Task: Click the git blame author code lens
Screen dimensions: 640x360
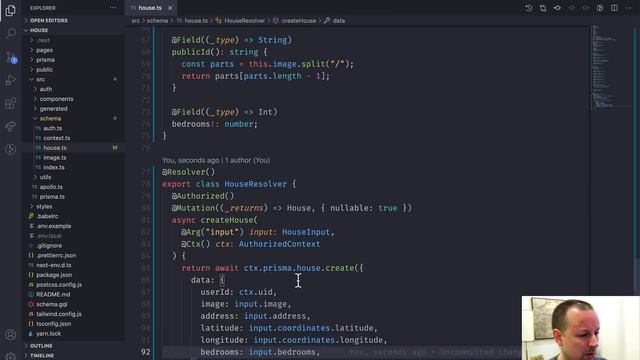Action: pyautogui.click(x=216, y=160)
